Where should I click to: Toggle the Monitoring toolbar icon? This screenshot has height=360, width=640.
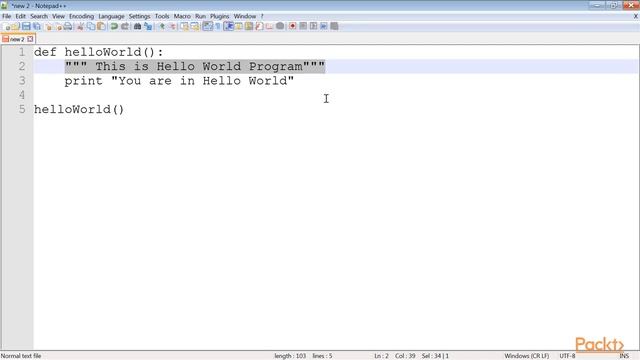[x=280, y=27]
